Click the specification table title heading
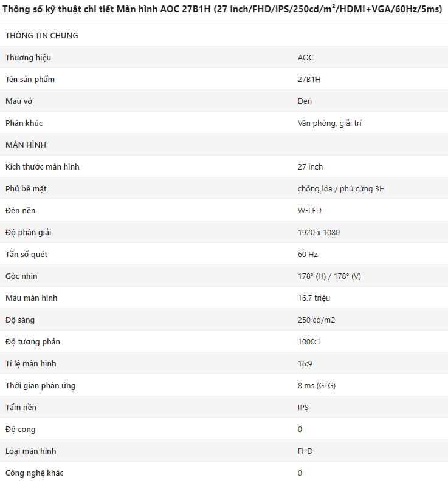Screen dimensions: 448x483 tap(222, 9)
